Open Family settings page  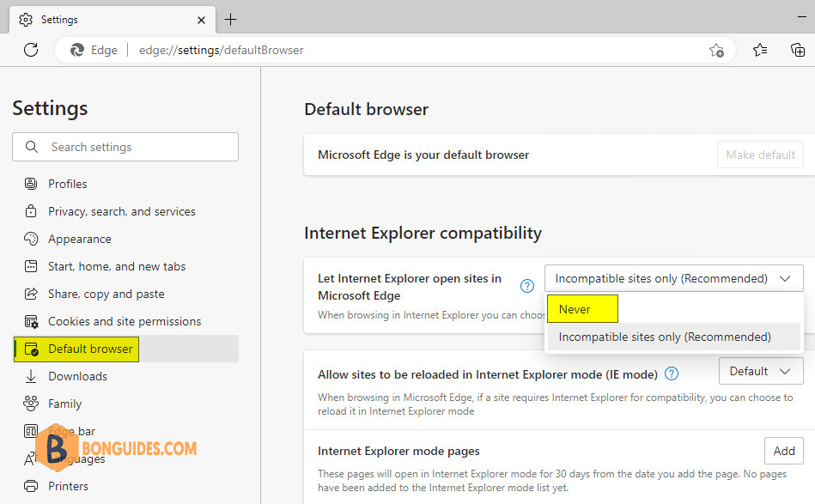tap(65, 404)
